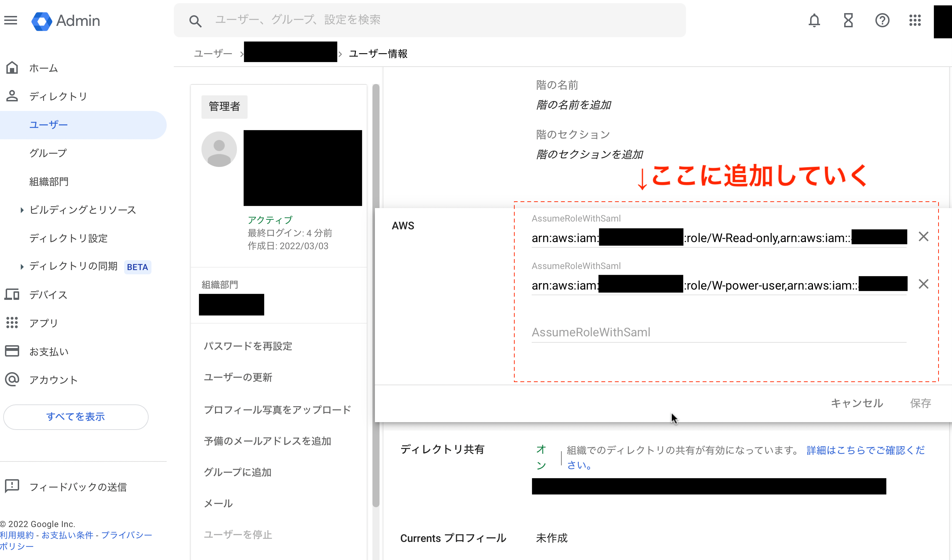Click フィードバックの送信

78,487
